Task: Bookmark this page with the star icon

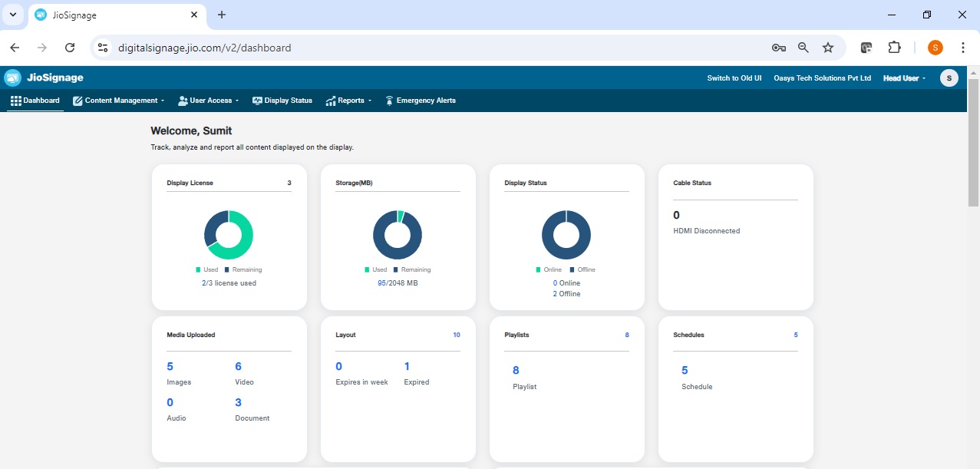Action: coord(828,48)
